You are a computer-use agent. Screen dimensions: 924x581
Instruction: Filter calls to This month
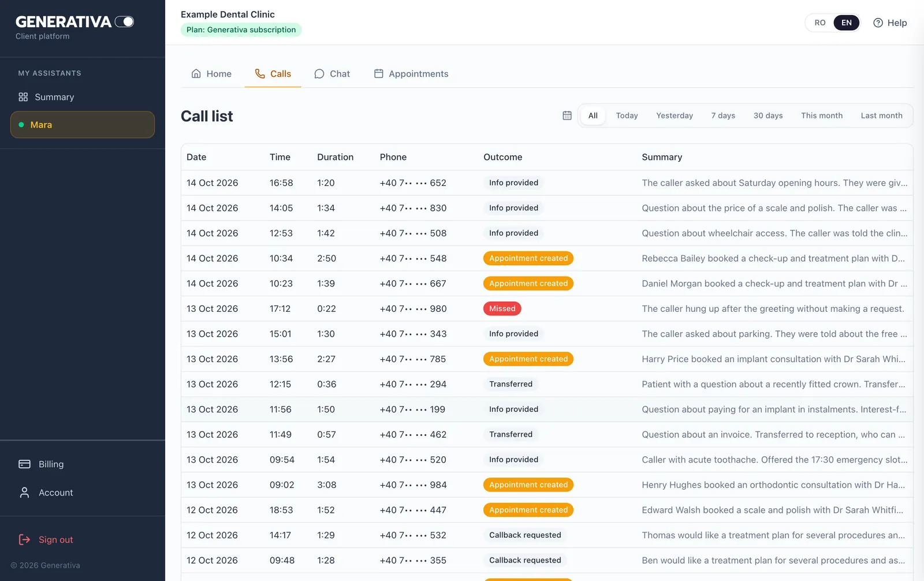point(822,116)
